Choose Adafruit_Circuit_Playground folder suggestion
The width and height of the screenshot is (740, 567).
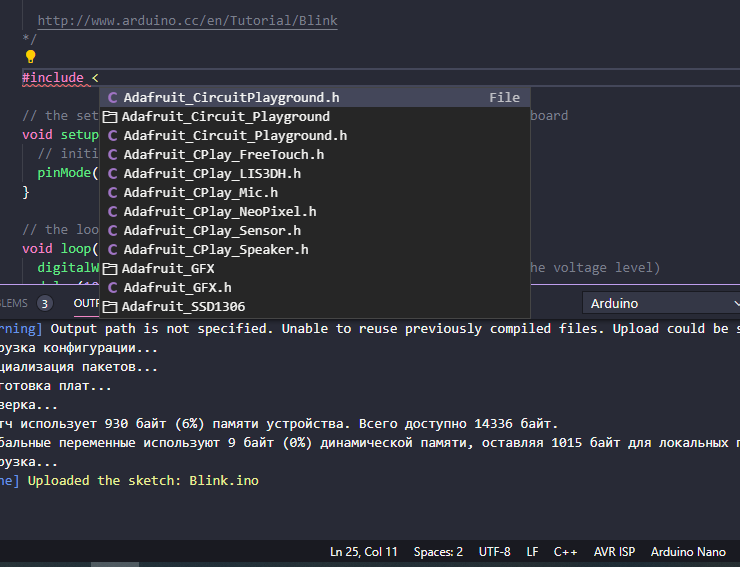(x=315, y=117)
